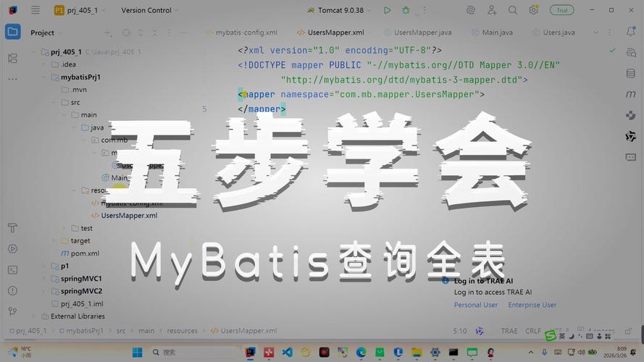
Task: Open the Terminal tool window icon
Action: pyautogui.click(x=13, y=269)
